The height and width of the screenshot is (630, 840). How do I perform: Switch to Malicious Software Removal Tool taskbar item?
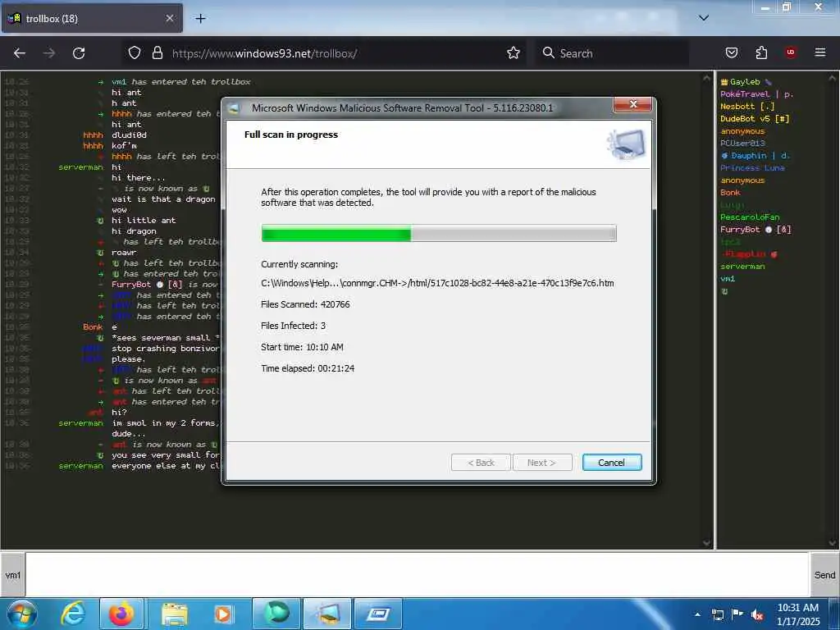pos(327,614)
